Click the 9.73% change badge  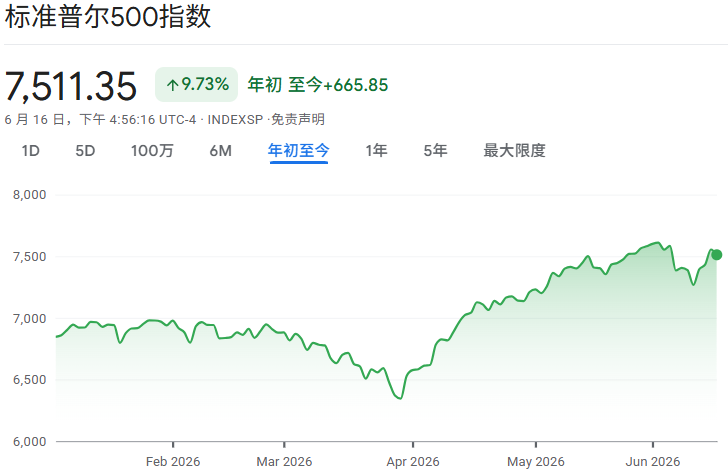[x=196, y=85]
